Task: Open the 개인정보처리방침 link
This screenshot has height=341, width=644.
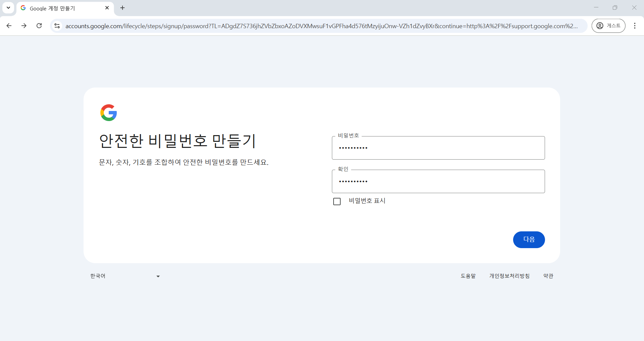Action: click(x=509, y=276)
